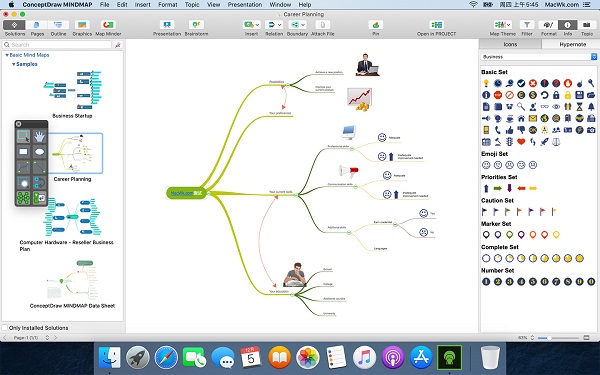This screenshot has width=600, height=375.
Task: Open Safari from the Dock
Action: coord(166,357)
